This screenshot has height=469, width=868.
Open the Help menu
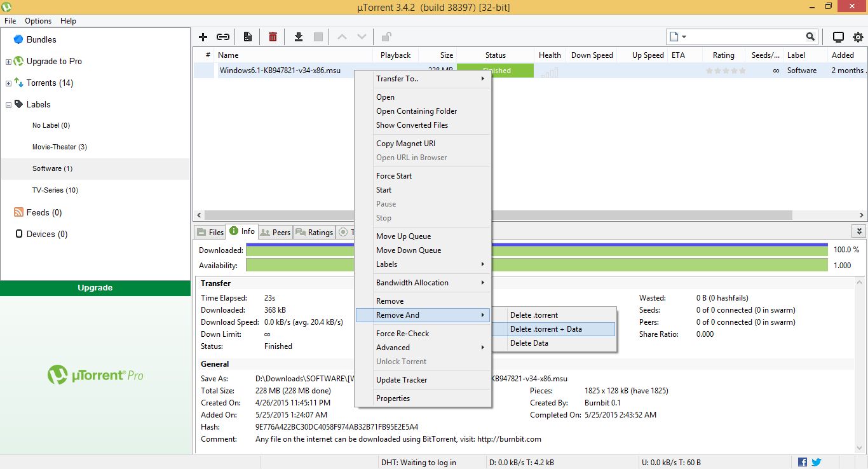point(68,21)
